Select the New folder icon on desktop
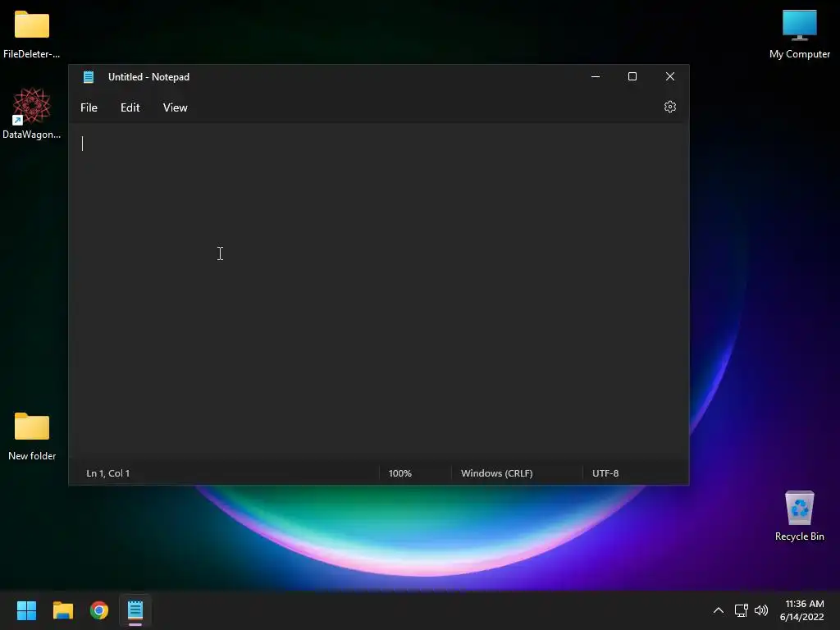This screenshot has height=630, width=840. pyautogui.click(x=32, y=436)
